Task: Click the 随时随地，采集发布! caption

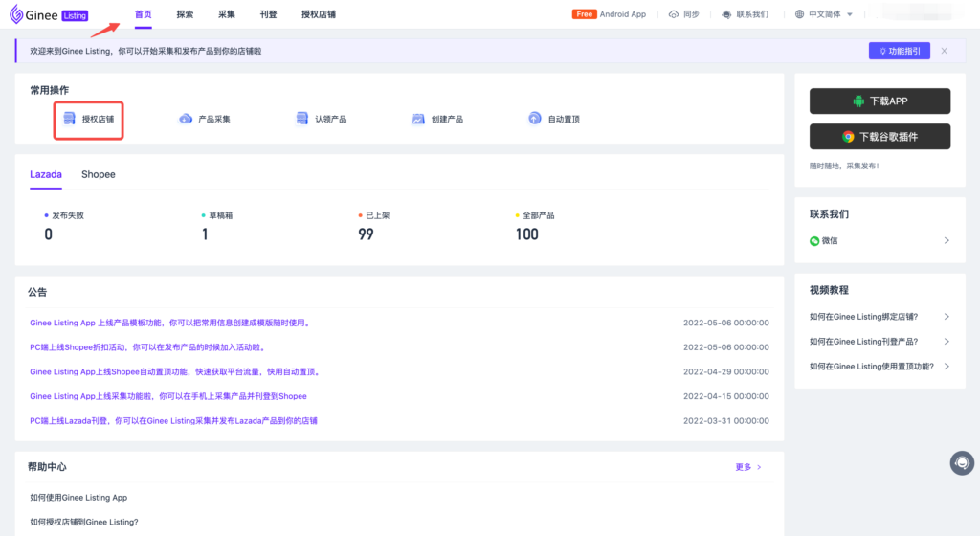Action: click(844, 167)
